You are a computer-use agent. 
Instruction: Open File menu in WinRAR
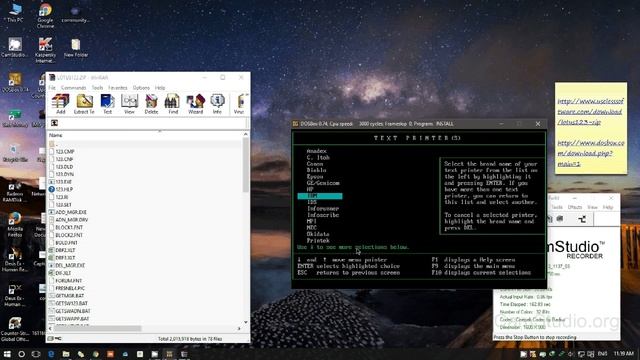[52, 88]
